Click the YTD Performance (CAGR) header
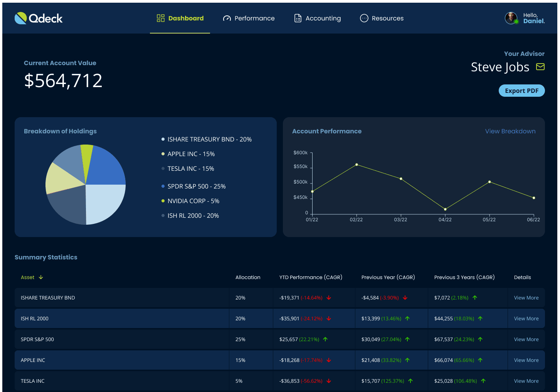560x392 pixels. pos(311,277)
